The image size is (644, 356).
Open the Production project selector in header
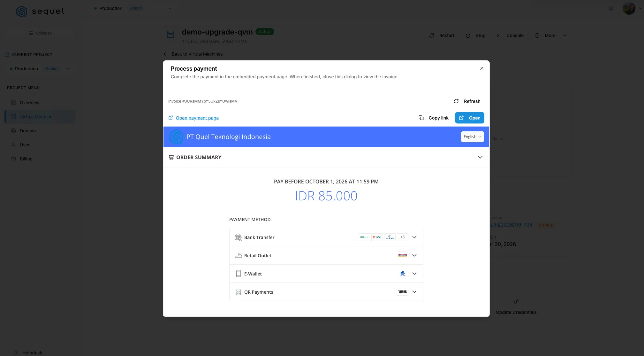[x=133, y=8]
